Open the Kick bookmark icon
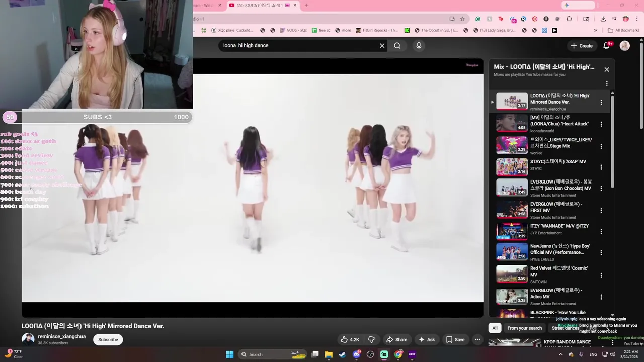 pyautogui.click(x=407, y=30)
